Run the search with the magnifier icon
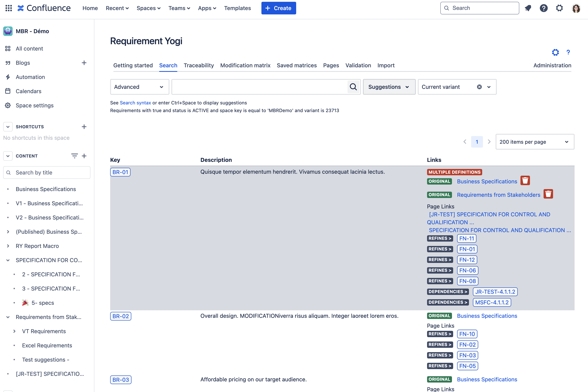Viewport: 588px width, 392px height. point(353,87)
